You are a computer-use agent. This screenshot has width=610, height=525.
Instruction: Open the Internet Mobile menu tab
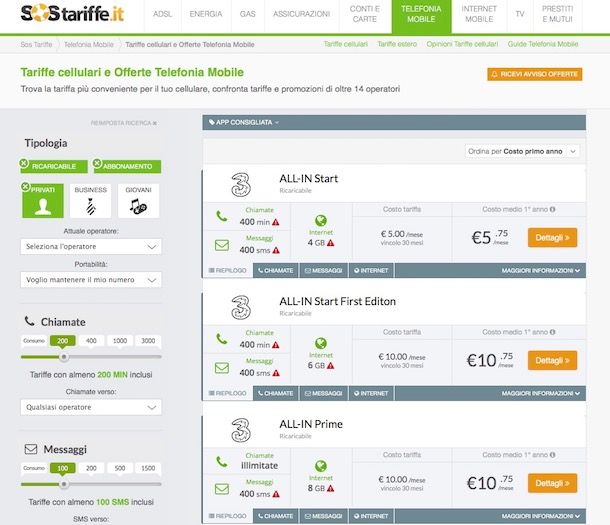click(x=479, y=14)
